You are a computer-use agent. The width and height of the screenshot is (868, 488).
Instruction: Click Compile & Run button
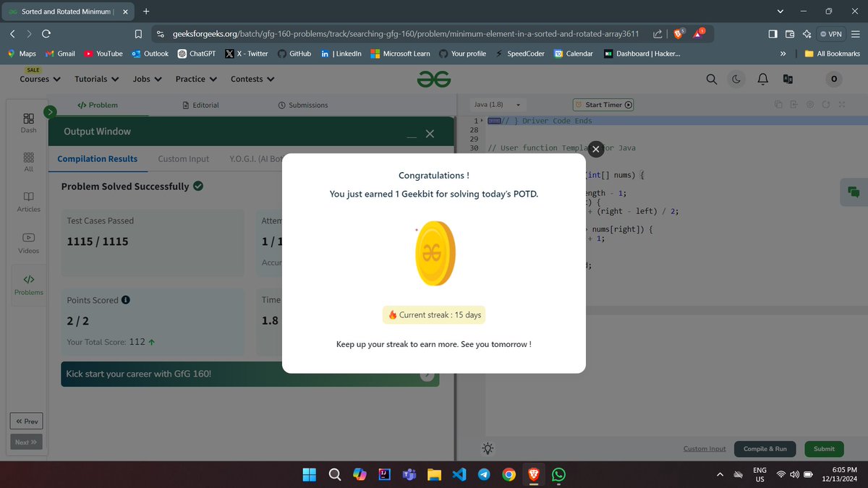pos(765,449)
